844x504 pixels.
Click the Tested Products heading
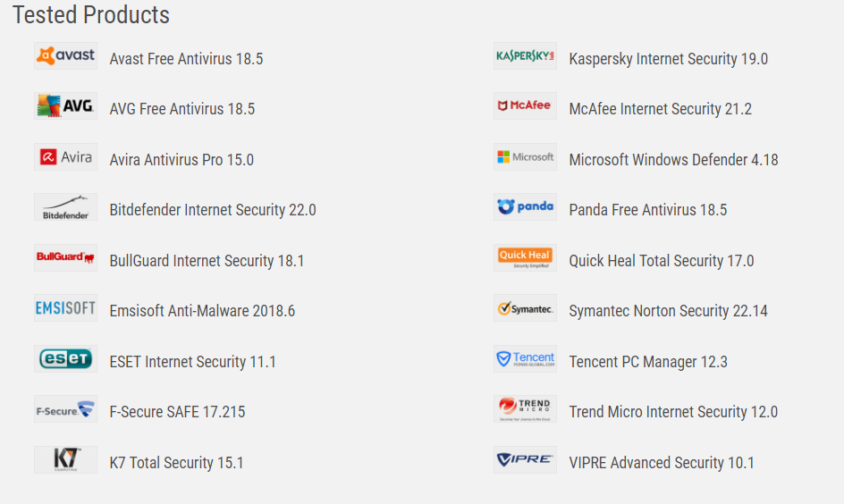click(91, 15)
